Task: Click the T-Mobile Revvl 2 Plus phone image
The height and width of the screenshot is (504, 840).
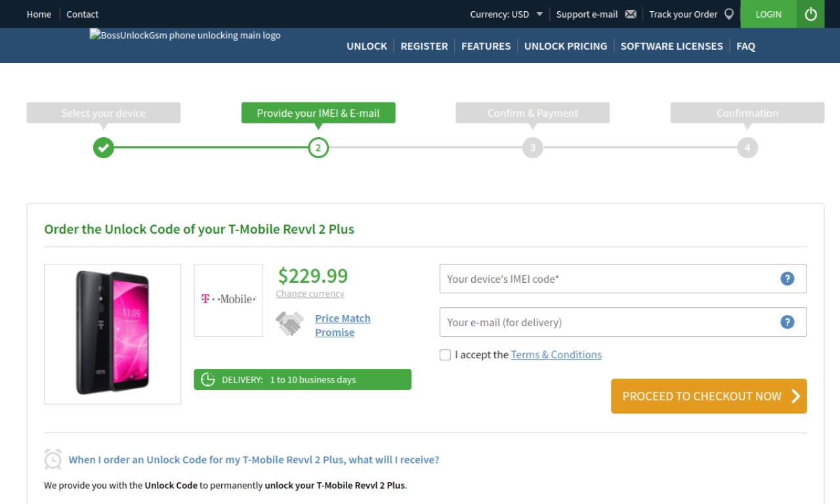Action: (112, 334)
